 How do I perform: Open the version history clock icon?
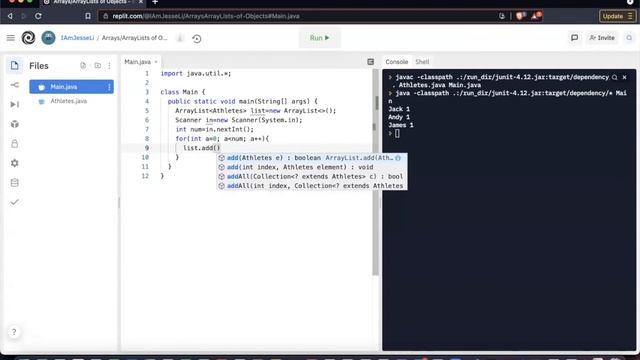pos(197,39)
